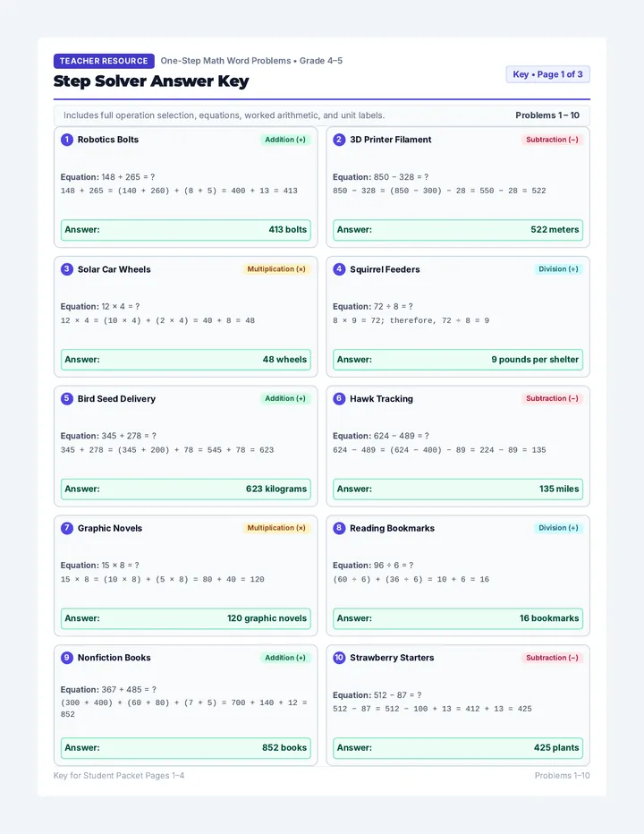
Task: Click the number 1 circle for Robotics Bolts
Action: point(67,140)
